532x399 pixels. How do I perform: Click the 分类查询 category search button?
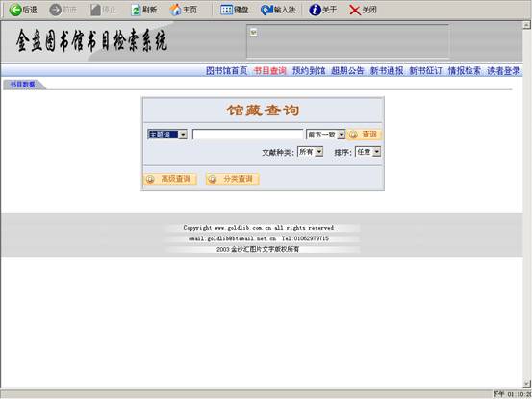(233, 179)
